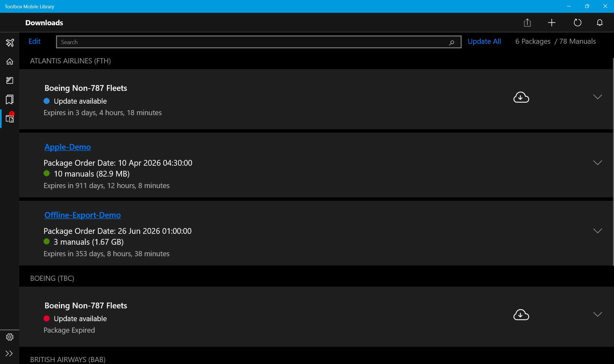614x364 pixels.
Task: Click '10 manuals (82.9 MB)' text
Action: pyautogui.click(x=92, y=174)
